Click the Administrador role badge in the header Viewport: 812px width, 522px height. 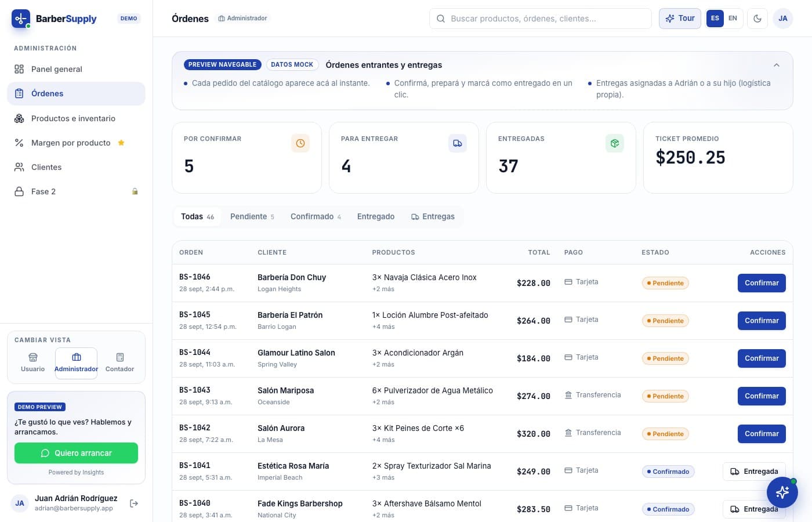(x=242, y=19)
